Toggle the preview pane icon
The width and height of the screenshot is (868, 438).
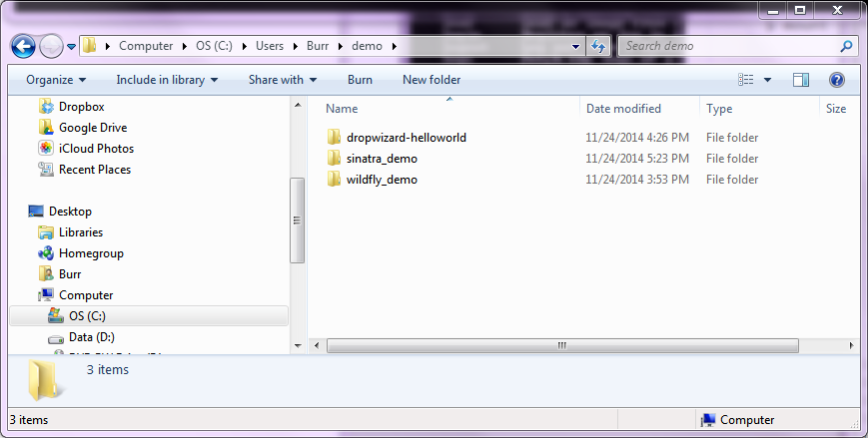tap(800, 80)
